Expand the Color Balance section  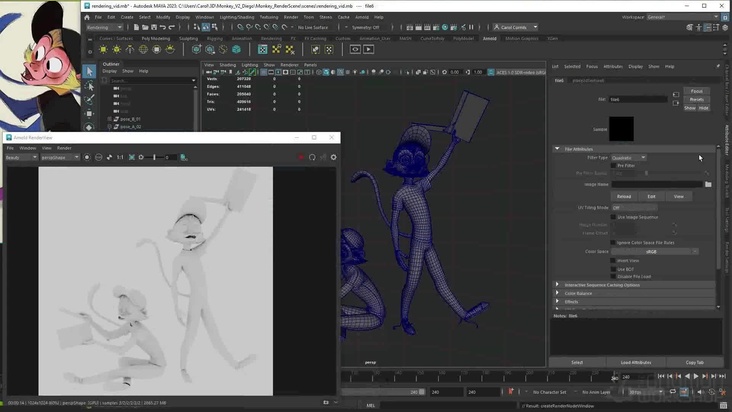pos(557,293)
